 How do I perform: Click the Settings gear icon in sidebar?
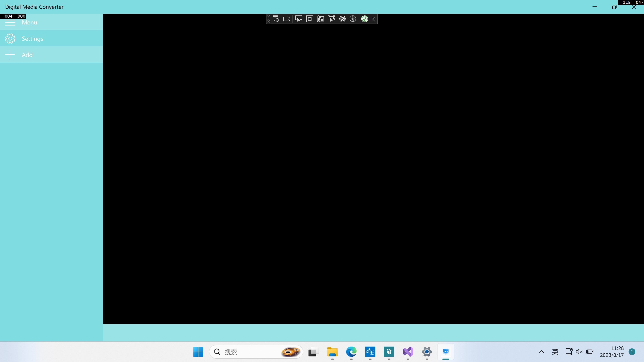pyautogui.click(x=10, y=39)
